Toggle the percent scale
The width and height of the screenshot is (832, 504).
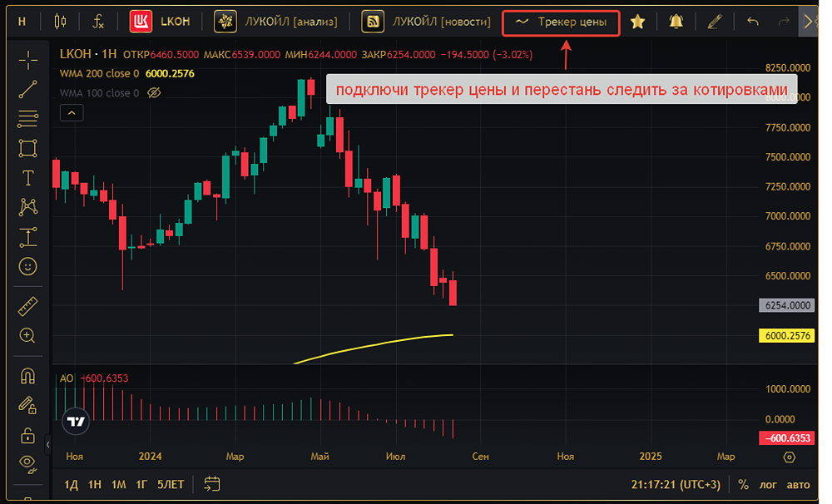click(743, 484)
